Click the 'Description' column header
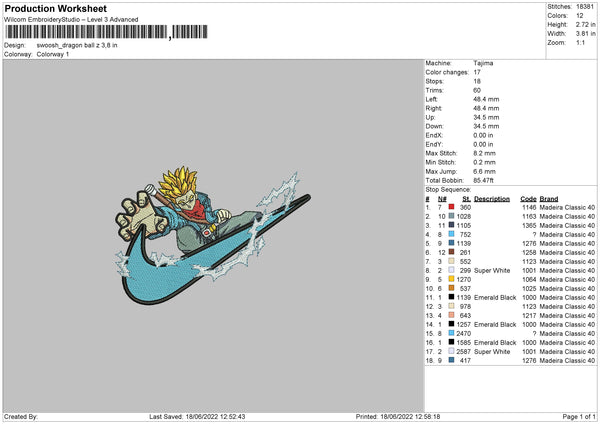The height and width of the screenshot is (424, 600). pos(492,199)
